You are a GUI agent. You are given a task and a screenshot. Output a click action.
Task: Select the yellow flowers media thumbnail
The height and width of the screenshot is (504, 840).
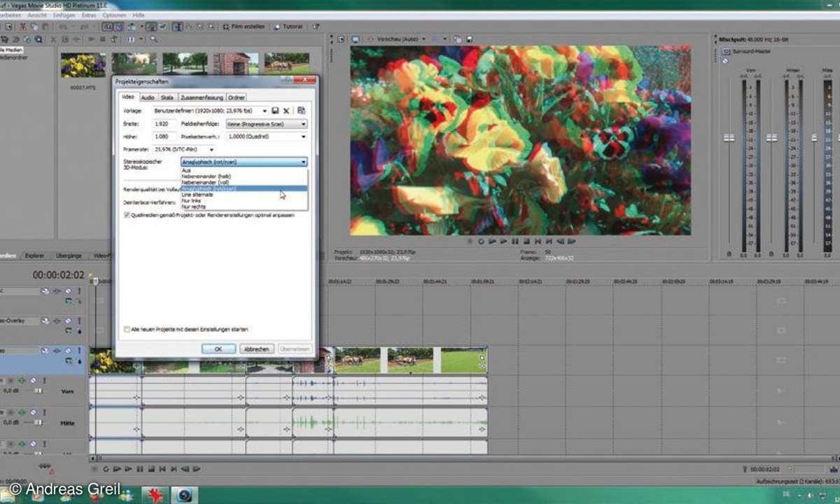tap(83, 64)
